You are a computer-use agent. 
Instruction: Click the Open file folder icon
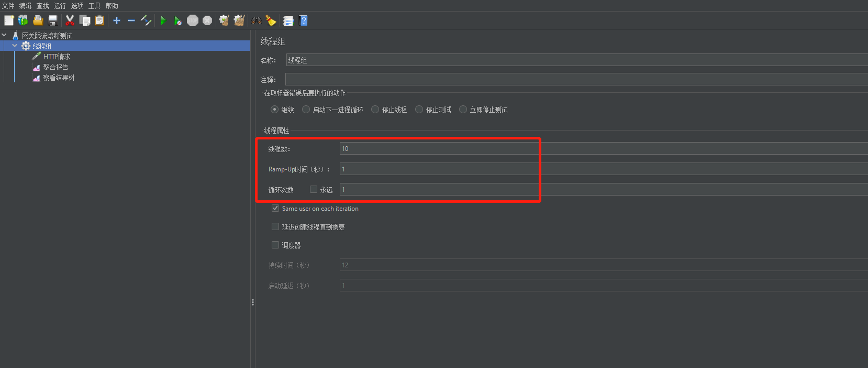point(38,20)
